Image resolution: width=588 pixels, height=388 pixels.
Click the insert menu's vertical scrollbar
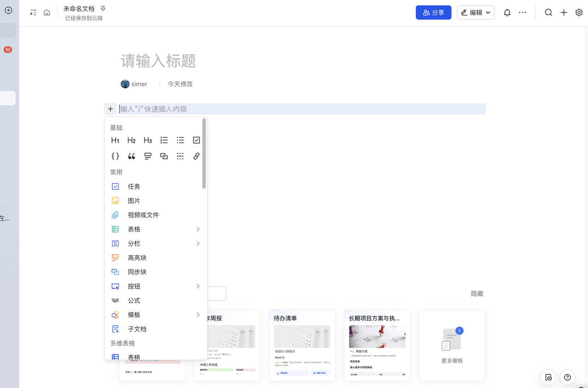[x=204, y=153]
